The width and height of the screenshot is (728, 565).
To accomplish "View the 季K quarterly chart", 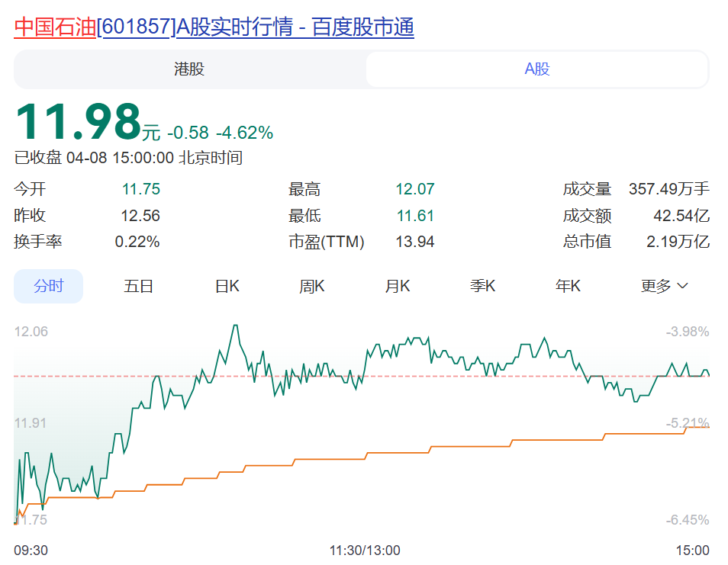I will point(483,285).
